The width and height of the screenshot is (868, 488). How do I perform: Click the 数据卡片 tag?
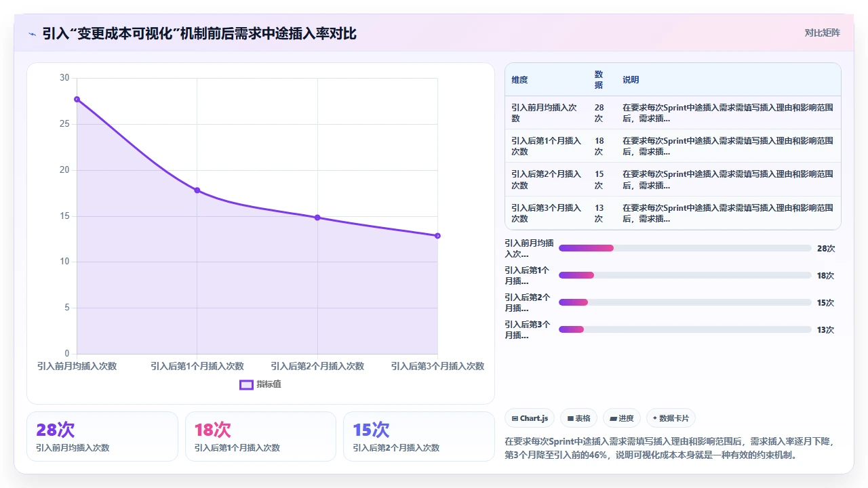tap(671, 418)
